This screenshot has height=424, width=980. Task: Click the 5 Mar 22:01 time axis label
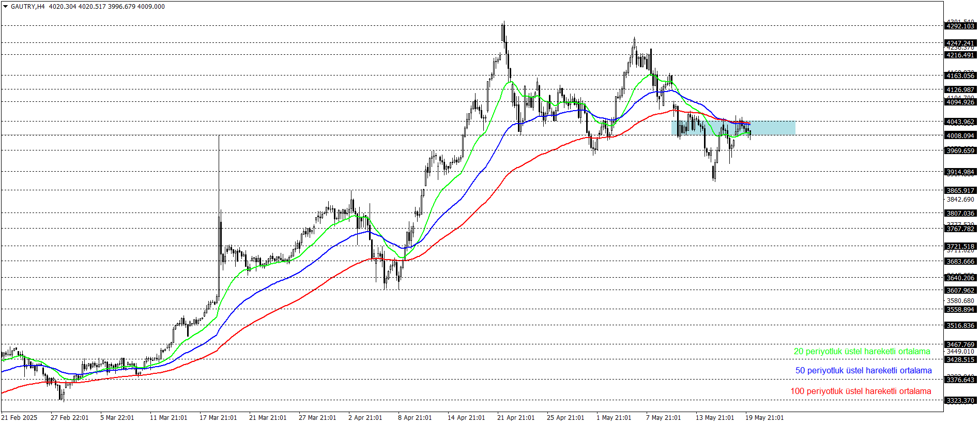pos(117,418)
